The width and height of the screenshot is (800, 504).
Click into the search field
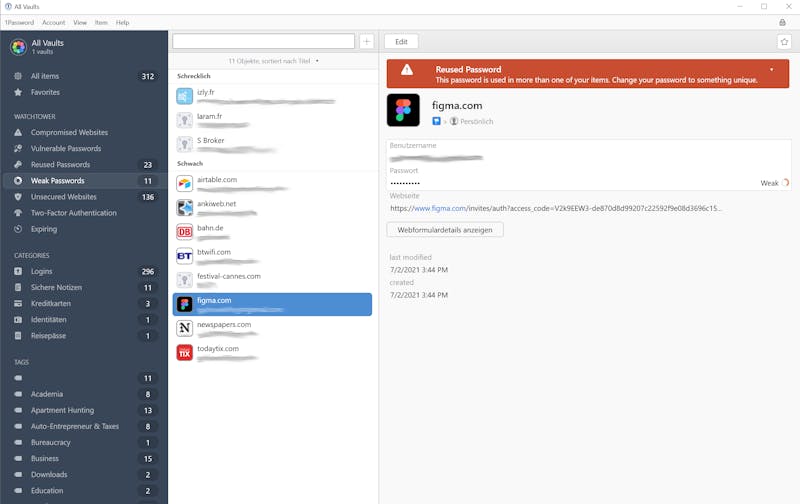pos(263,41)
